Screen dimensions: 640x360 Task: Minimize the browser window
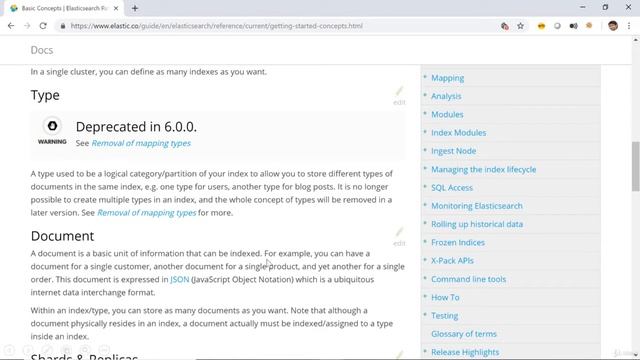(x=582, y=7)
